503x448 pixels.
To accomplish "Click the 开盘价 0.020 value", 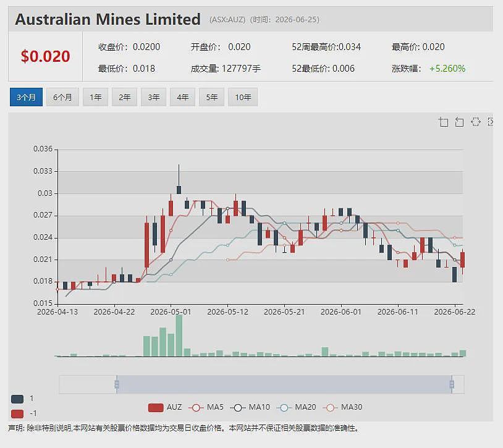I will (239, 47).
